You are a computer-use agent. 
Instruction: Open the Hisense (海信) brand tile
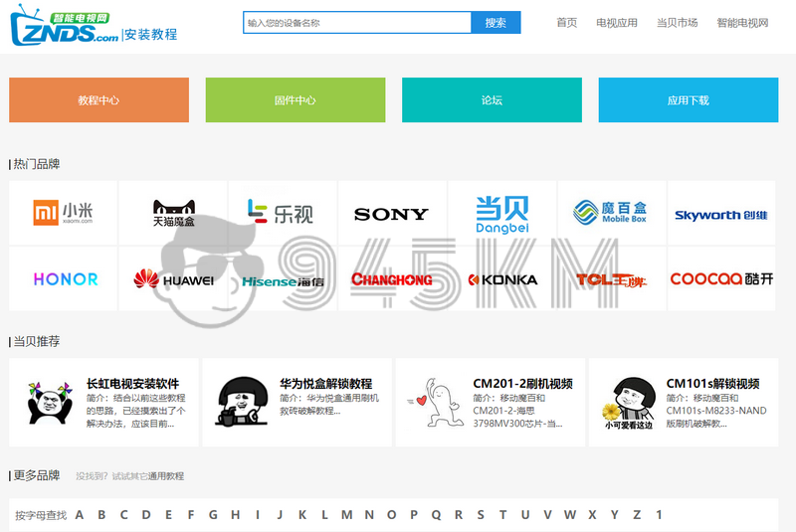(283, 278)
